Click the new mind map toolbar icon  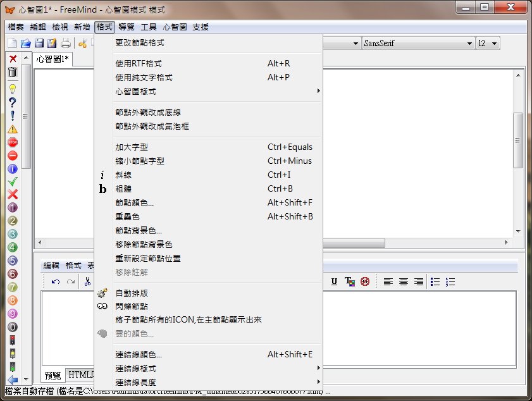12,43
